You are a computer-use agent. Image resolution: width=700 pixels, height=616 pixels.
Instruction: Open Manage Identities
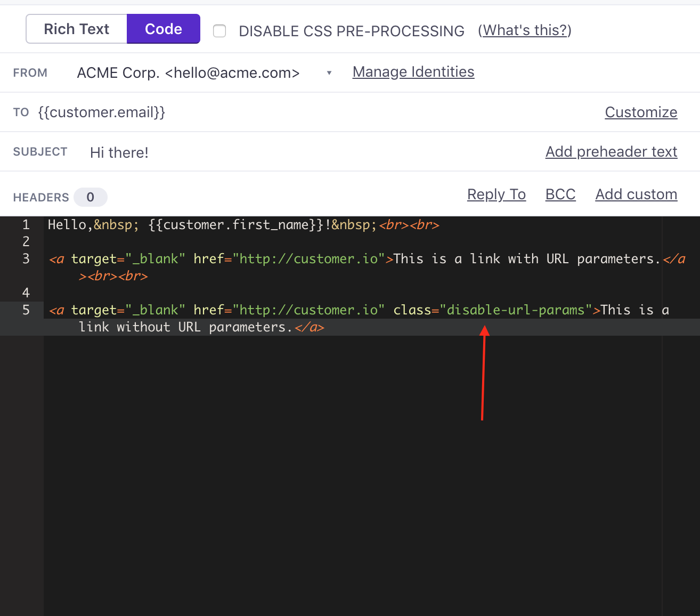[413, 72]
